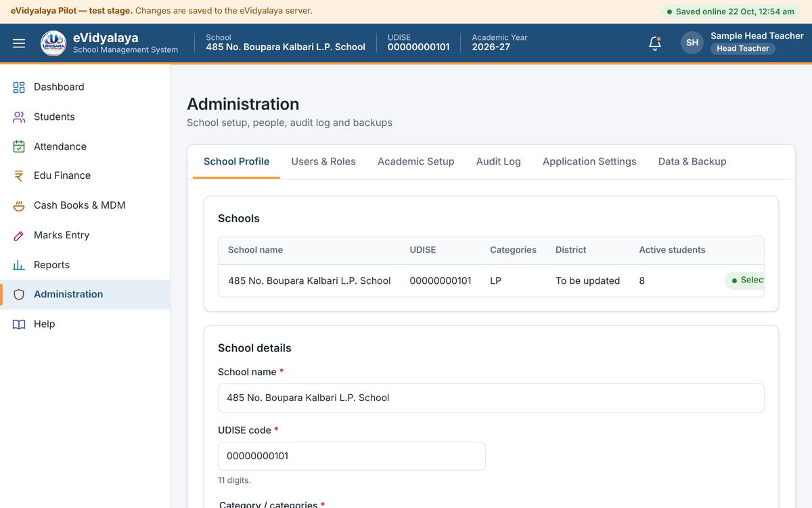Click the Head Teacher role badge
This screenshot has height=508, width=812.
[743, 49]
